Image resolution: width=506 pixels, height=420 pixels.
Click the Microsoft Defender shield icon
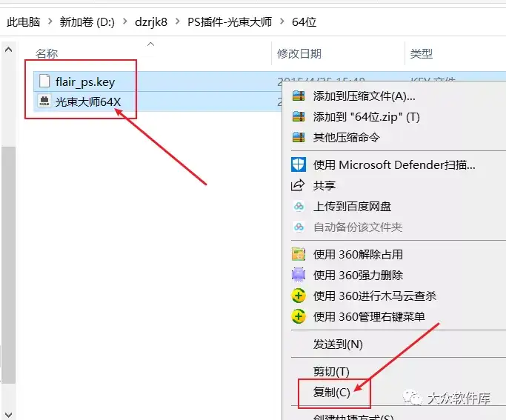pyautogui.click(x=298, y=164)
